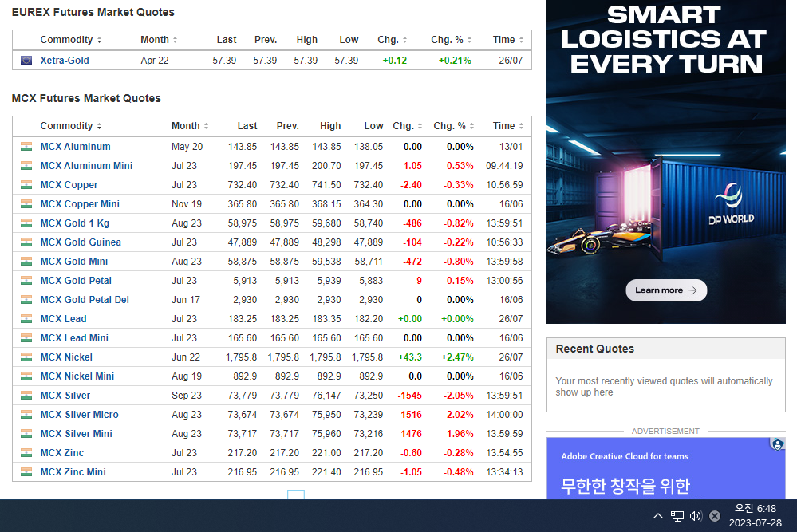The width and height of the screenshot is (797, 532).
Task: Sort MCX table by Month column
Action: click(x=190, y=126)
